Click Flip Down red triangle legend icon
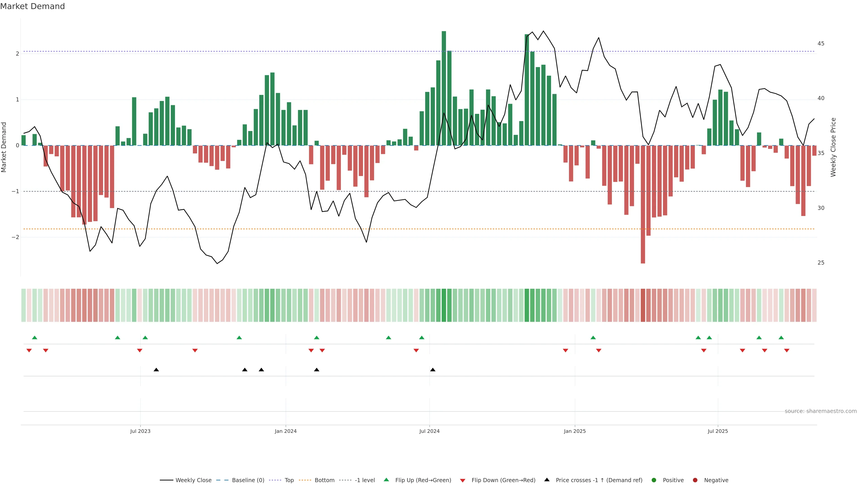 463,480
